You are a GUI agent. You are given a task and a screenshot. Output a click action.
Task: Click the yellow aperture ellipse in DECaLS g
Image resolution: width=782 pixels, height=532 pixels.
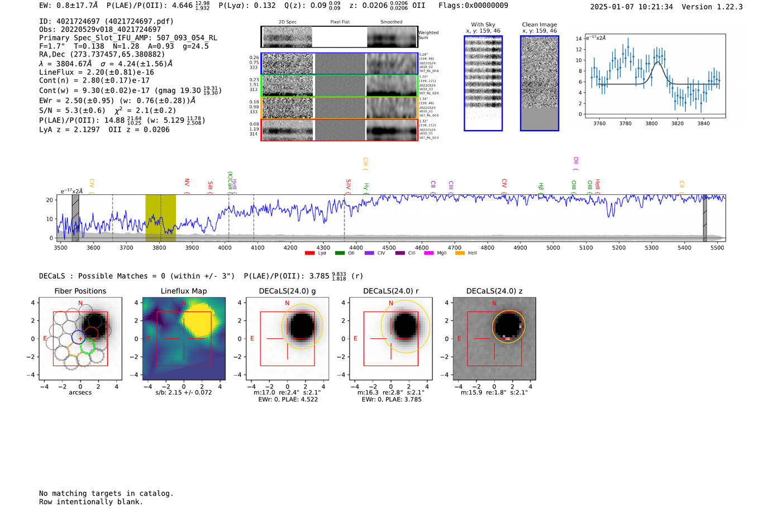pyautogui.click(x=302, y=327)
